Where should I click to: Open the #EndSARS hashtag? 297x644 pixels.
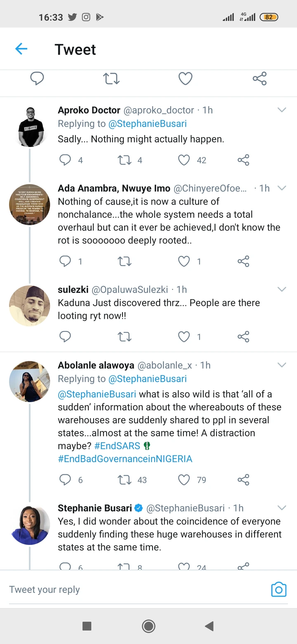pyautogui.click(x=117, y=446)
